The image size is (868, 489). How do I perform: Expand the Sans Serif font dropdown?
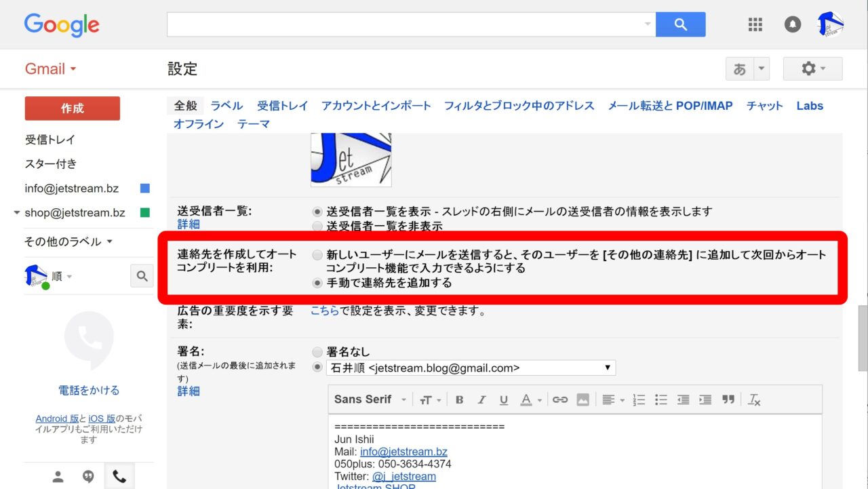370,399
